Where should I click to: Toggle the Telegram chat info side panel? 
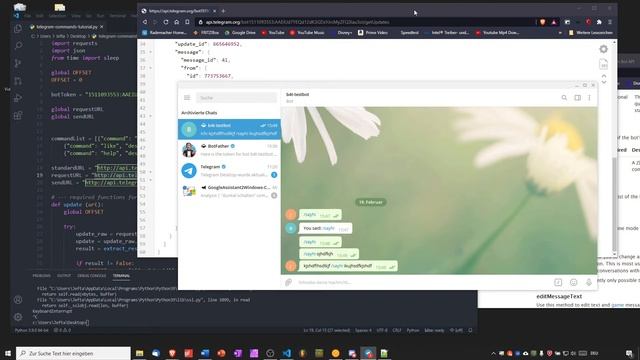pos(577,98)
